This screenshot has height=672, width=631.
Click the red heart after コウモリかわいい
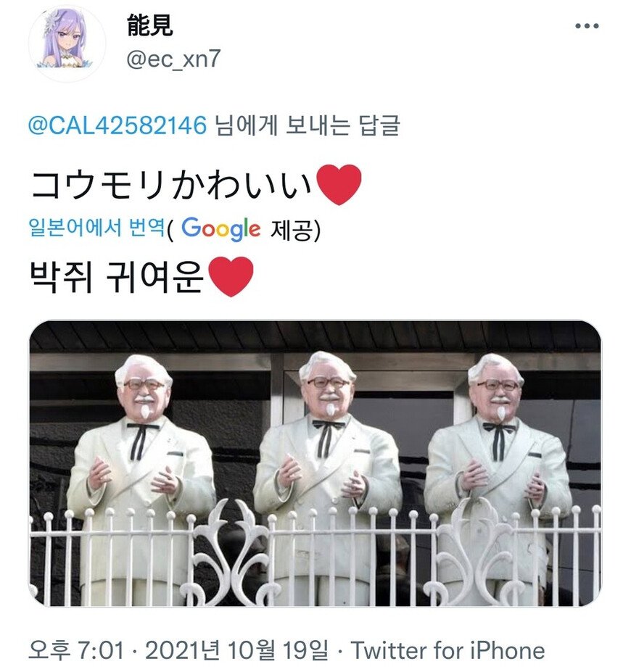339,185
